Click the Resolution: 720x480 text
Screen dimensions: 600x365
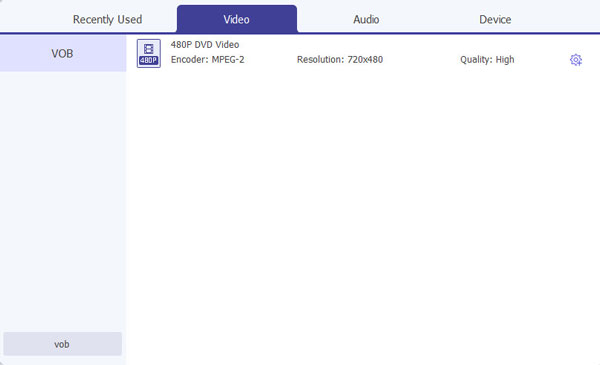point(340,60)
